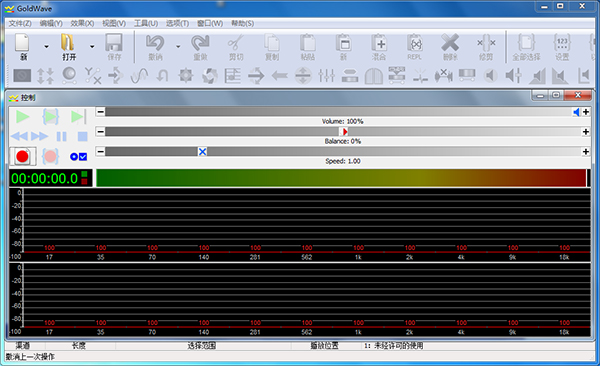Open the 工具(U) menu
The width and height of the screenshot is (600, 366).
146,23
